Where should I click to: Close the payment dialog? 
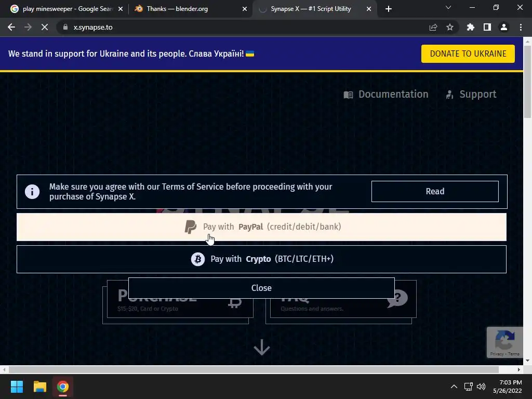coord(262,288)
